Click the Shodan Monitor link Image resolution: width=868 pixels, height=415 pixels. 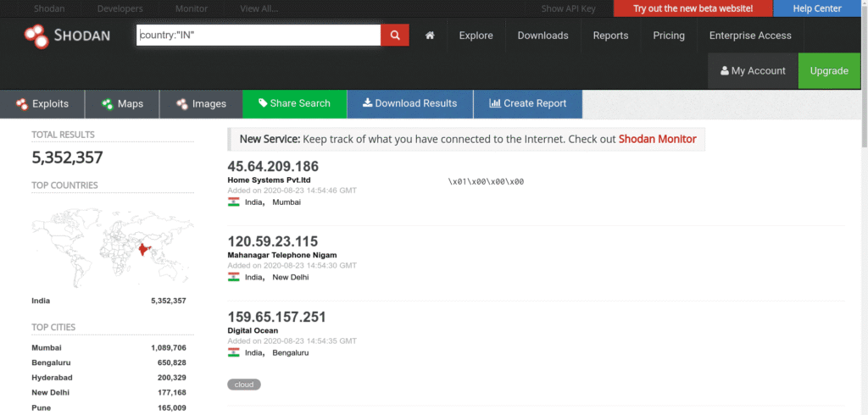(x=657, y=140)
